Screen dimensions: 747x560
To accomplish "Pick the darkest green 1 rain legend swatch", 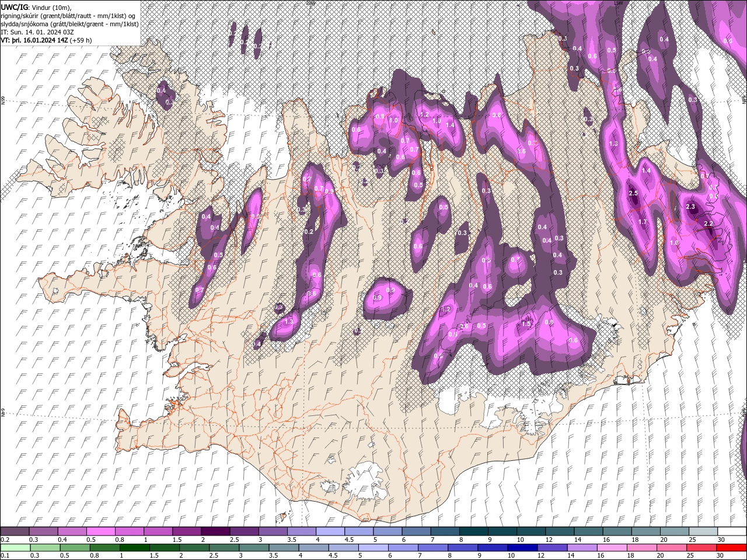I will tap(135, 547).
